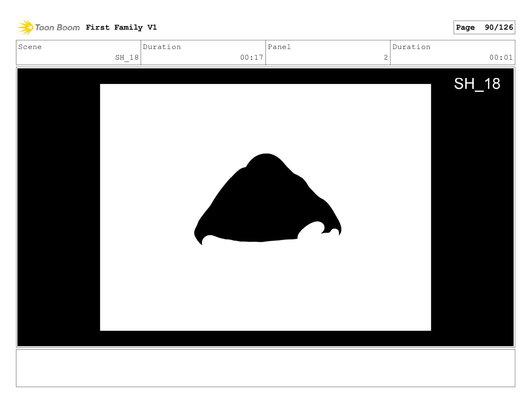Click the 'Page 90/126' box
Screen dimensions: 532x411
pos(484,27)
